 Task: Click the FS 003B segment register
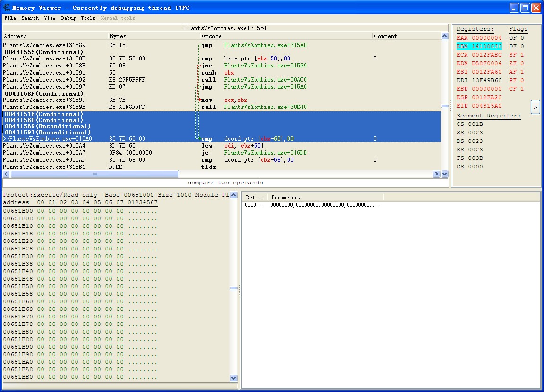pos(469,158)
